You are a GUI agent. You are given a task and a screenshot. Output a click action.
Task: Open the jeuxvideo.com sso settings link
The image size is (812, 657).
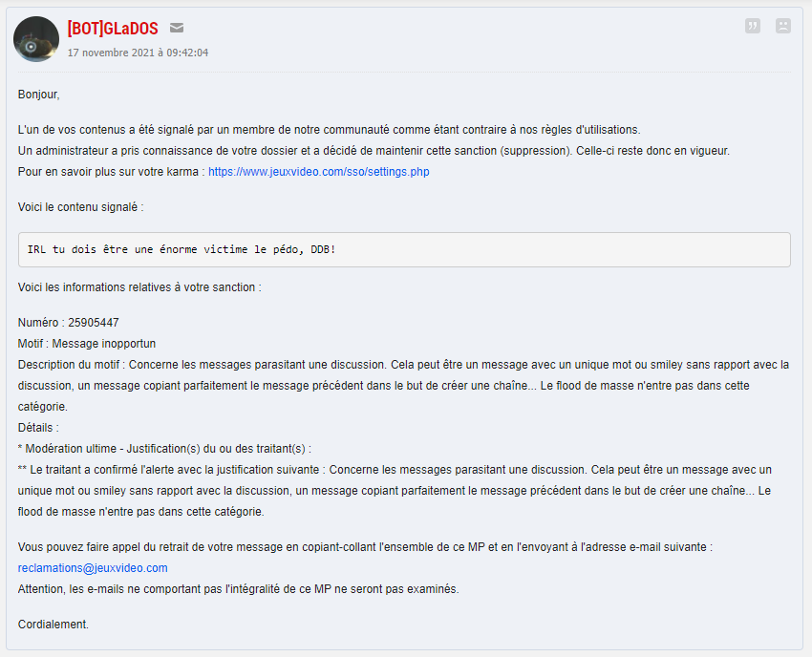319,172
